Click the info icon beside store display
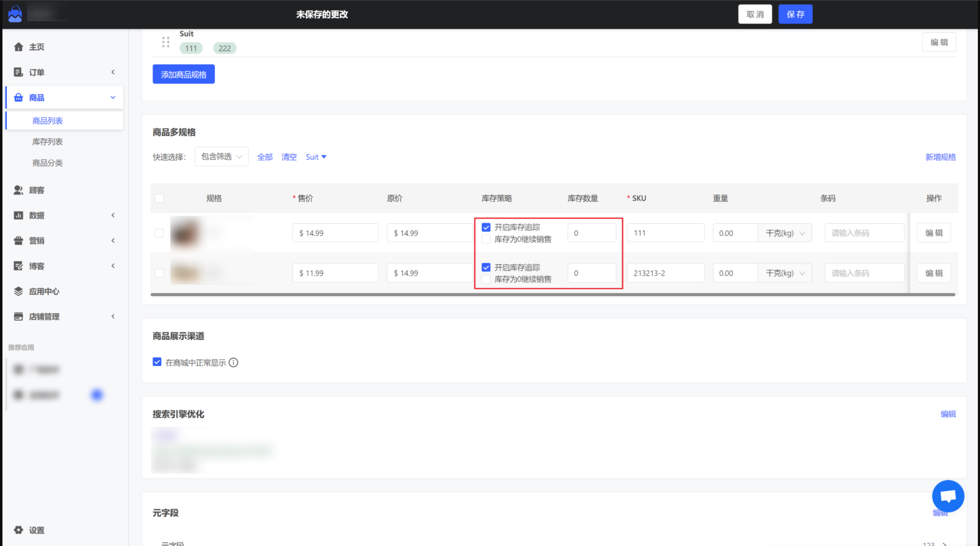The image size is (980, 546). (x=234, y=362)
